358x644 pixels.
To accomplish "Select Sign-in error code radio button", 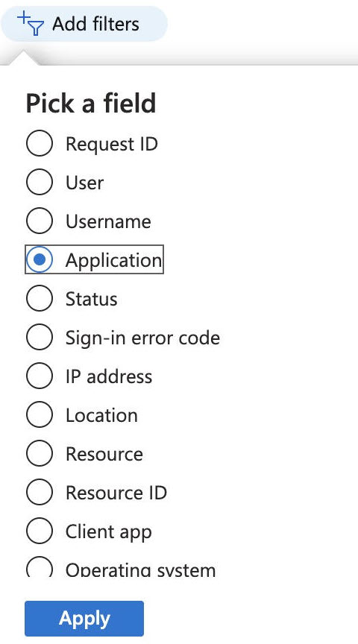I will [x=39, y=337].
